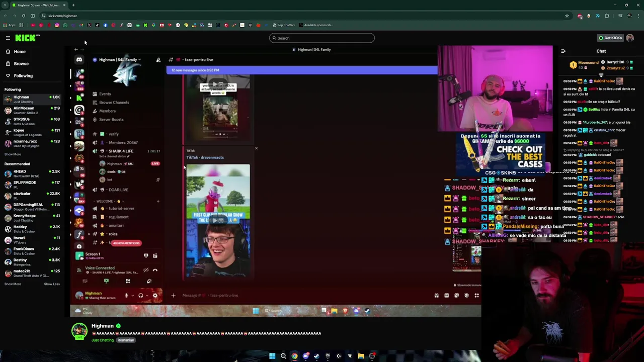
Task: Expand Show More under Recommended
Action: tap(13, 284)
